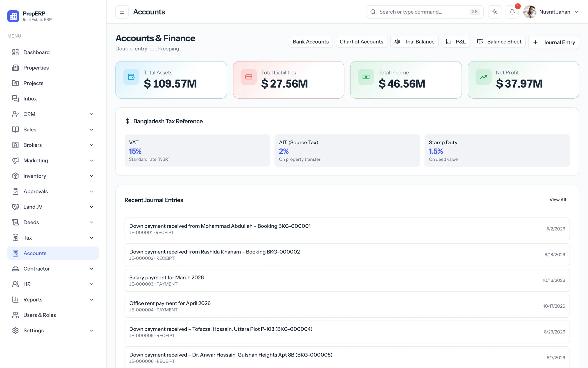Viewport: 588px width, 368px height.
Task: Click the Properties building icon
Action: (x=15, y=68)
